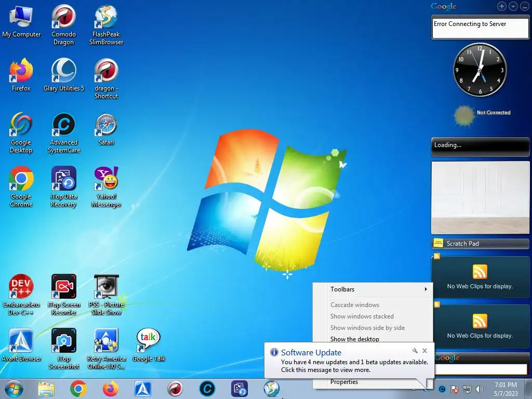Open Comodo Dragon from the taskbar
This screenshot has width=532, height=399.
(x=175, y=389)
